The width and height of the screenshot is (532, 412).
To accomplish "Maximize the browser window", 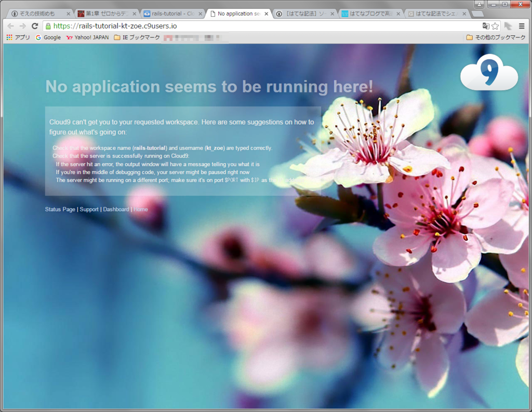I will tap(505, 4).
